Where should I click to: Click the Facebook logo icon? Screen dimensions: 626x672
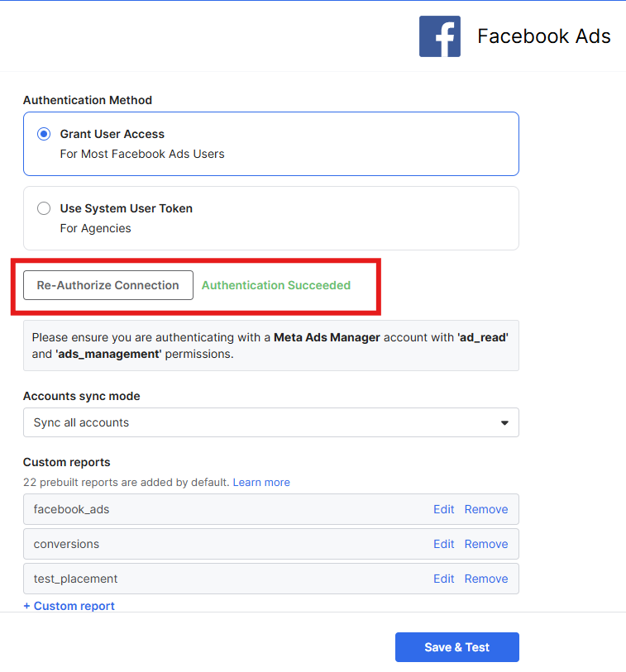tap(439, 36)
